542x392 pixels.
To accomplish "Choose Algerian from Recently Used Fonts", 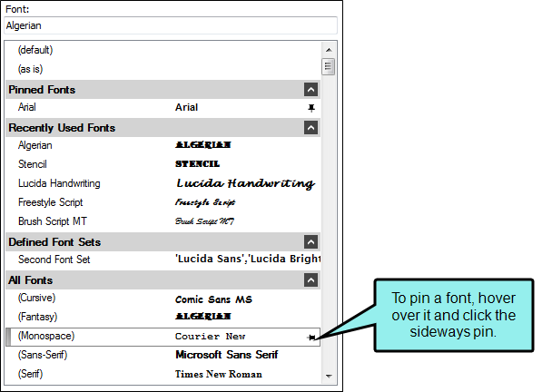I will tap(163, 145).
